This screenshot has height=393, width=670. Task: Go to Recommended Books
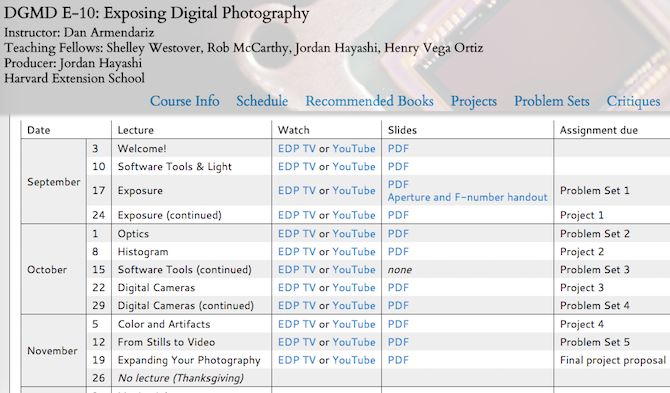click(x=370, y=101)
